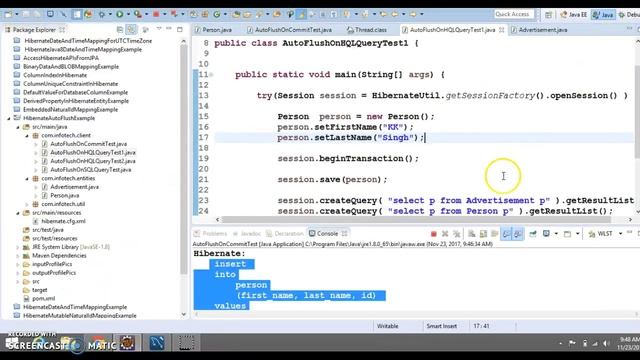Click the Debug bug icon in toolbar
640x360 pixels.
pos(101,14)
